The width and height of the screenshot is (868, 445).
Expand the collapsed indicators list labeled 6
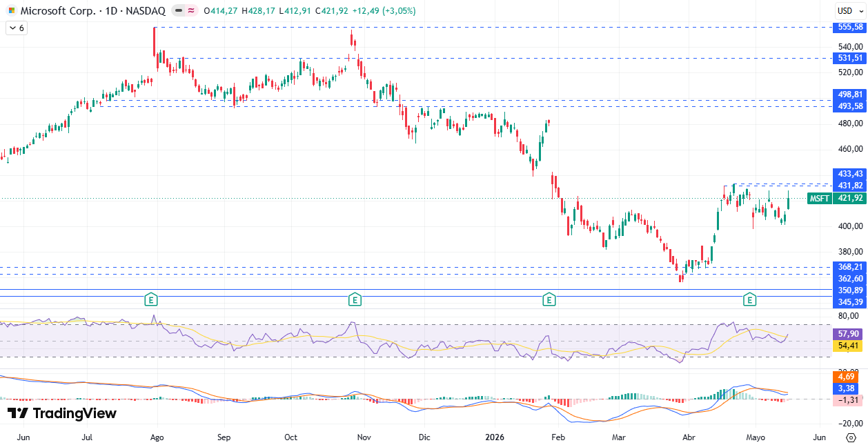17,28
